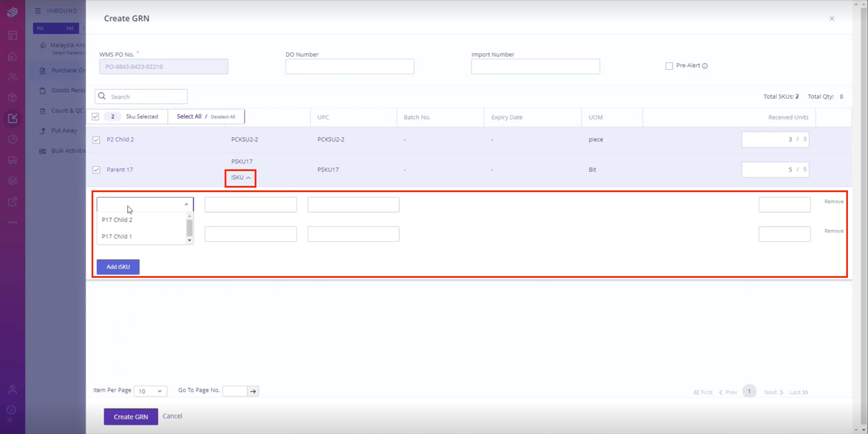Select P17 Child 2 from the iSKU dropdown
This screenshot has width=868, height=434.
point(117,219)
